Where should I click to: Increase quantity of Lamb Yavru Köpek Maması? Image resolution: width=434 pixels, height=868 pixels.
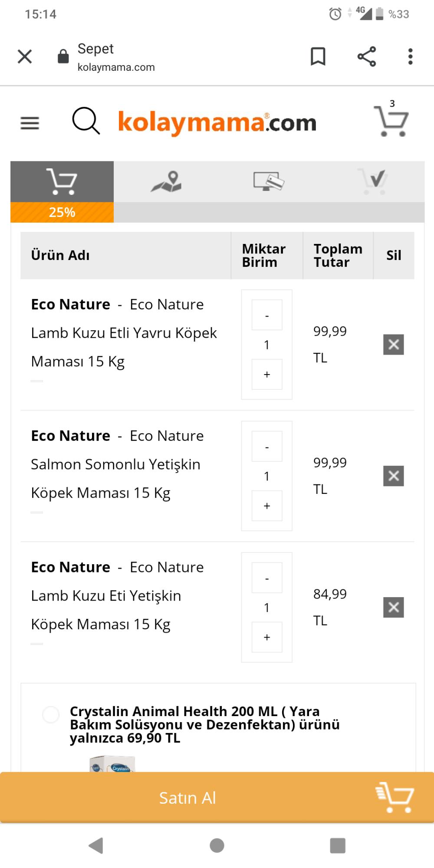(267, 374)
